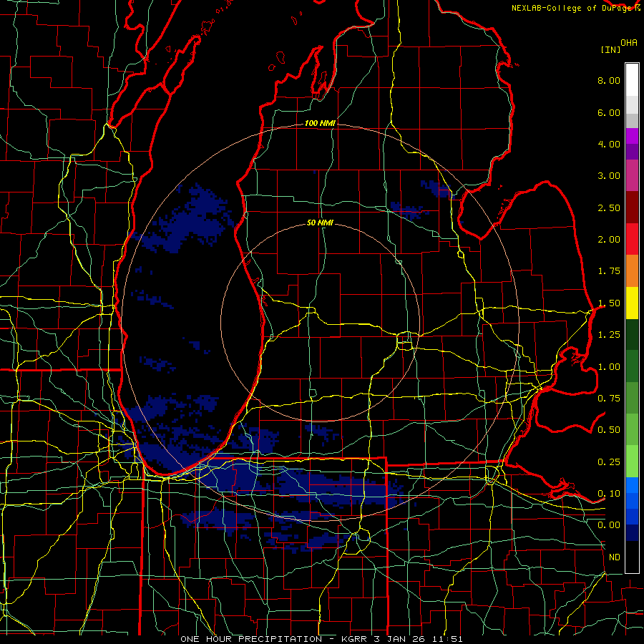This screenshot has height=644, width=644.
Task: Click the 0.00 legend value
Action: coord(609,525)
